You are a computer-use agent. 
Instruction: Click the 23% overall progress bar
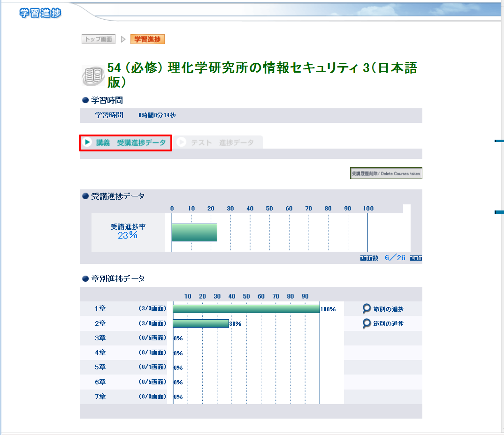pos(194,232)
